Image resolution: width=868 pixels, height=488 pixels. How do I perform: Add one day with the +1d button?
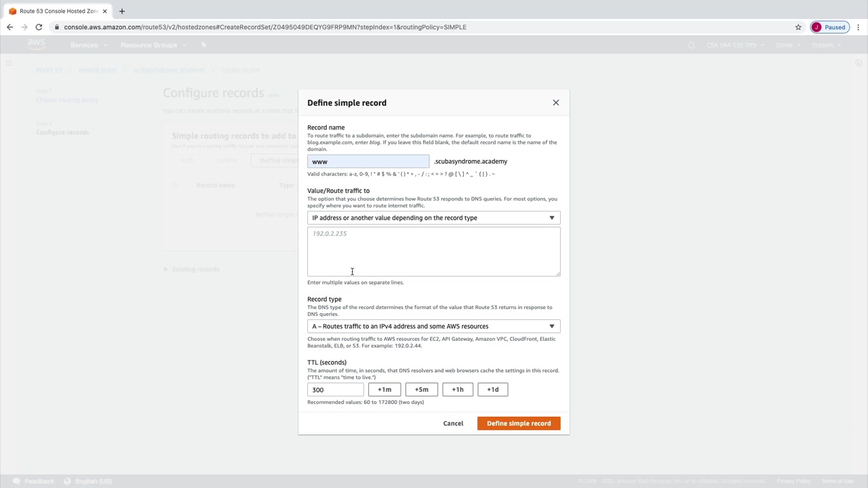pyautogui.click(x=493, y=390)
